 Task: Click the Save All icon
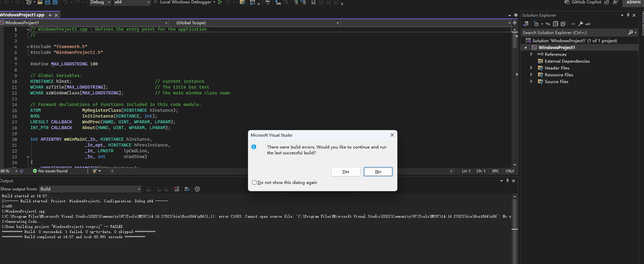tap(55, 2)
